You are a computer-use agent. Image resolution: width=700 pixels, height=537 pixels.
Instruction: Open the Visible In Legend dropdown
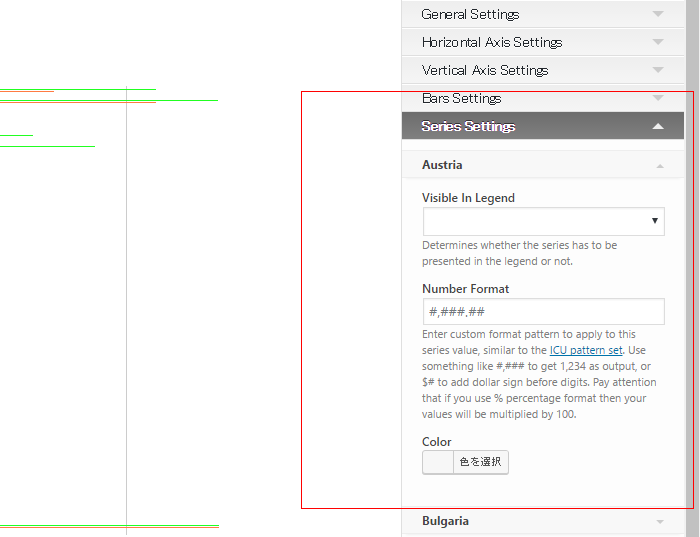point(543,221)
